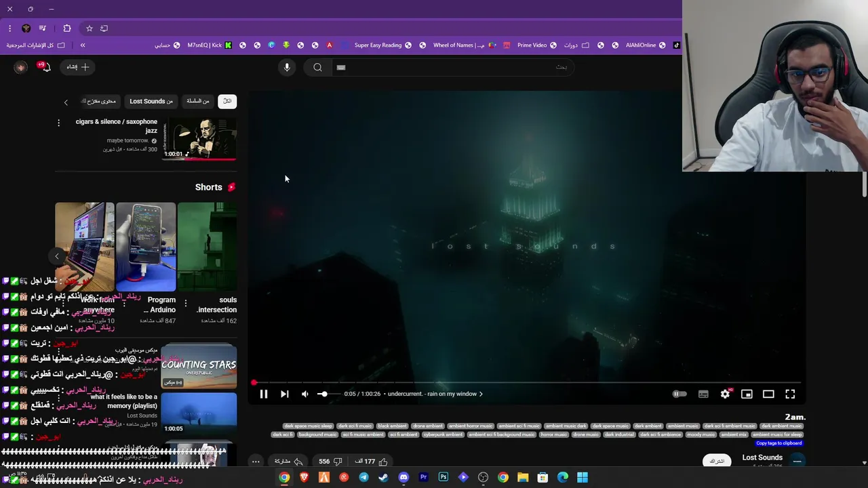Open the Steam taskbar icon
The image size is (868, 488).
coord(383,477)
